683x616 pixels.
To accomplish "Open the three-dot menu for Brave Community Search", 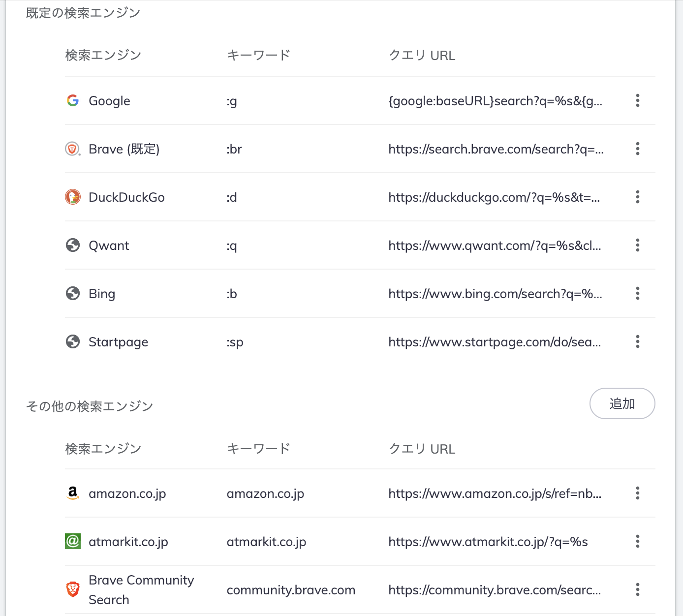I will [x=637, y=589].
